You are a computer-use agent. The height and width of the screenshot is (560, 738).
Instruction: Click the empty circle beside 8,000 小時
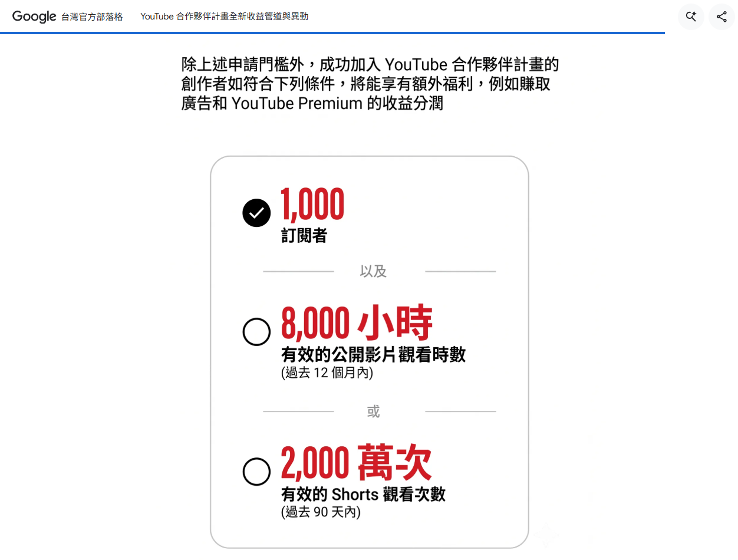[256, 332]
